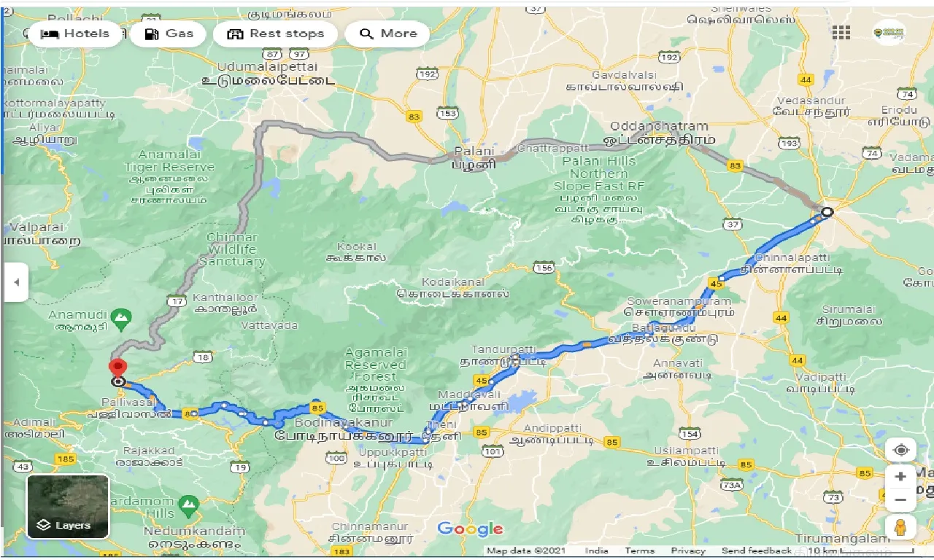
Task: Toggle the Layers satellite view thumbnail
Action: (68, 507)
